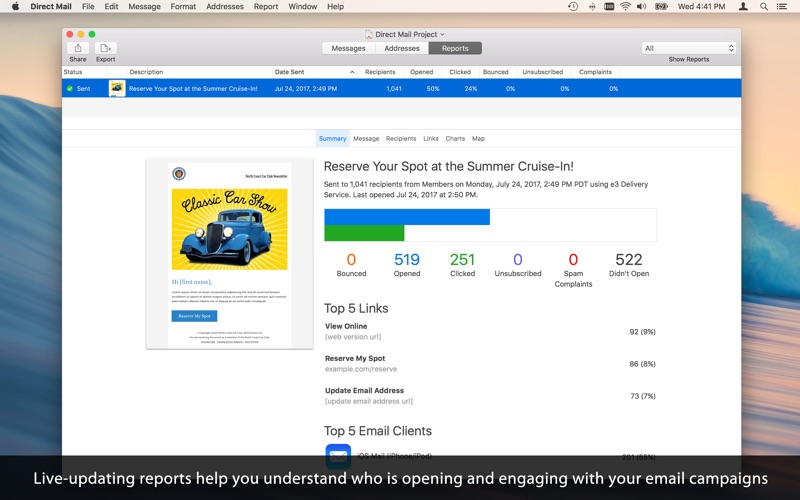Click the menu bar clock Wed 4:41 PM

tap(701, 7)
